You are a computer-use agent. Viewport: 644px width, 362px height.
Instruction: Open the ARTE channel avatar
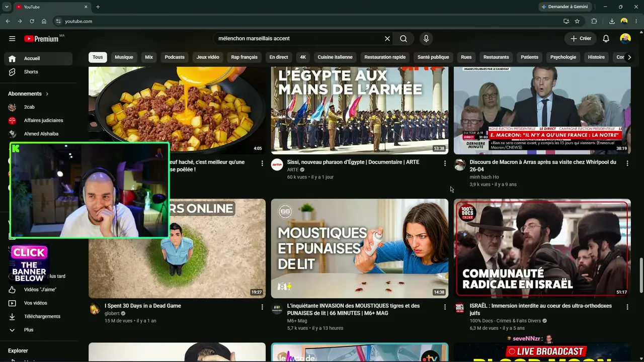pyautogui.click(x=277, y=165)
